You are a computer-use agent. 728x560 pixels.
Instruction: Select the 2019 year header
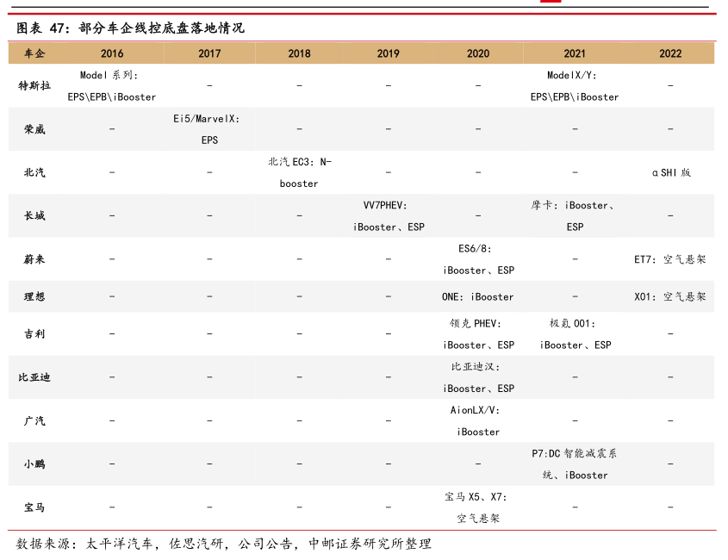pos(389,53)
